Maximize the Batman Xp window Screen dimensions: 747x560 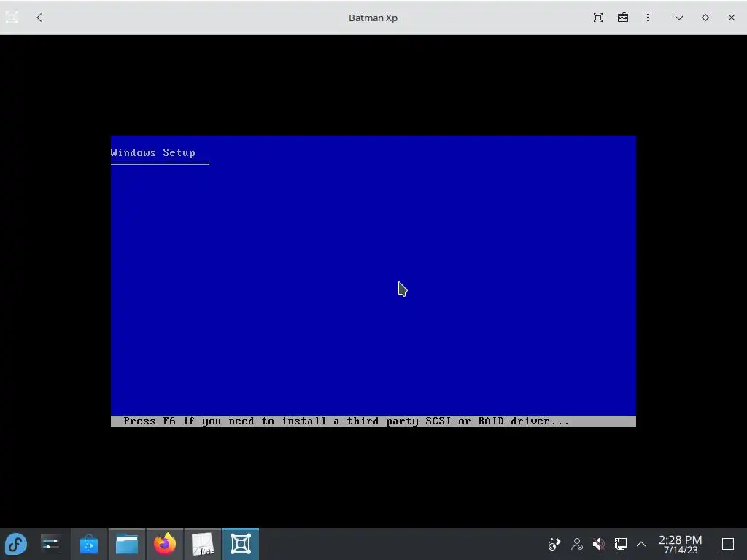click(705, 17)
